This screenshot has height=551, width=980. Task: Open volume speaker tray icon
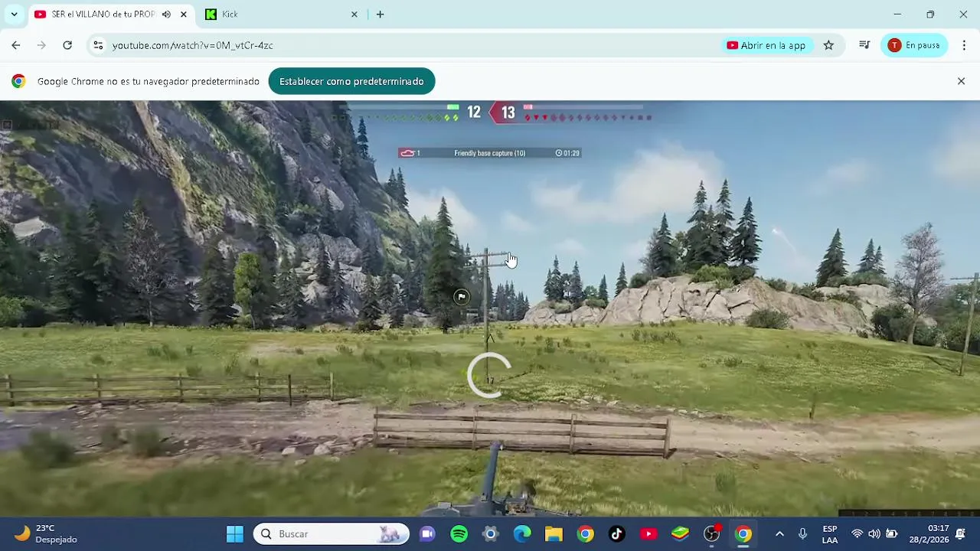[x=874, y=533]
